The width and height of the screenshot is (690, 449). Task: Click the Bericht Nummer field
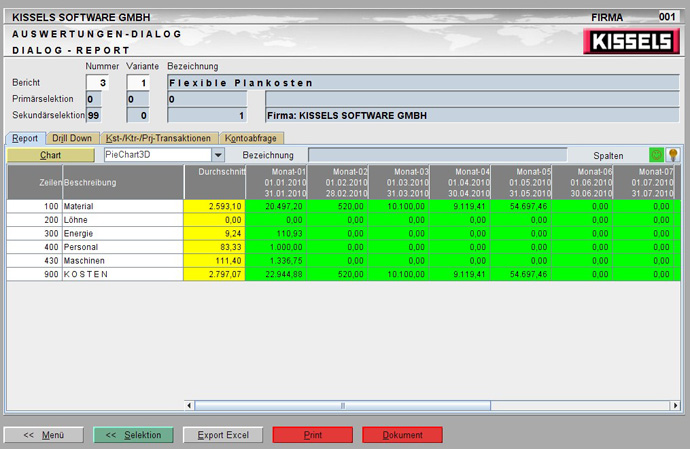(x=97, y=83)
